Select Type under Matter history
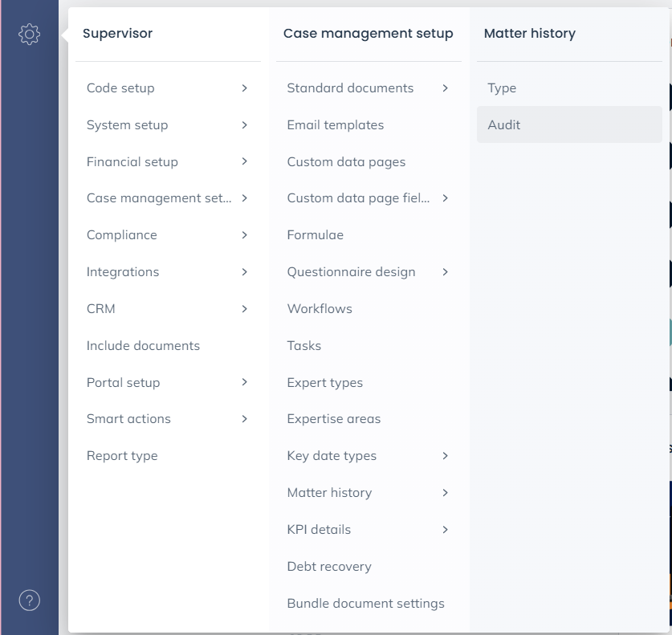Viewport: 672px width, 635px height. click(502, 88)
